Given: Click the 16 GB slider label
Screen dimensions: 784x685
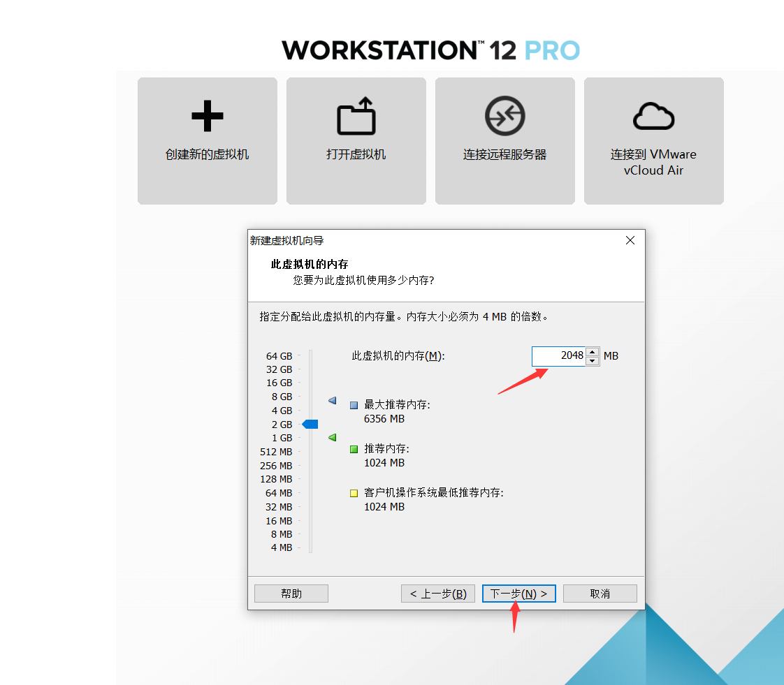Looking at the screenshot, I should coord(279,383).
